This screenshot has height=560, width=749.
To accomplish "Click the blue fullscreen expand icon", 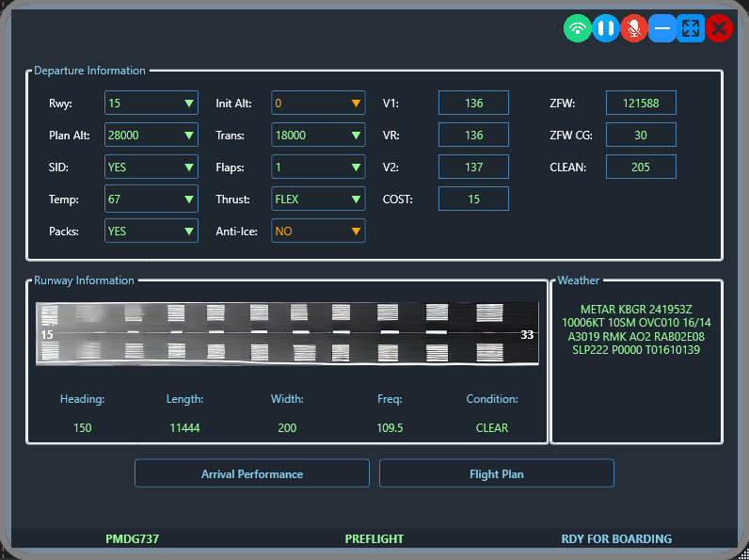I will pos(691,28).
